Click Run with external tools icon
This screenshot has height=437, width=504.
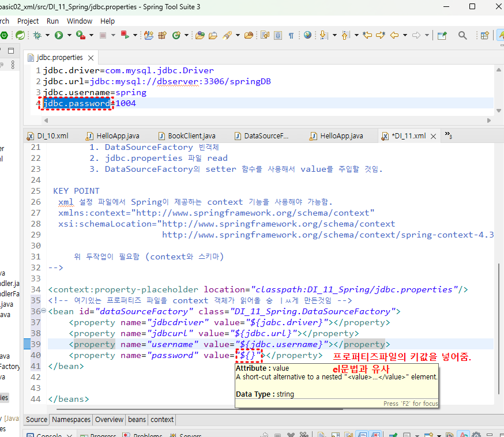click(x=81, y=35)
